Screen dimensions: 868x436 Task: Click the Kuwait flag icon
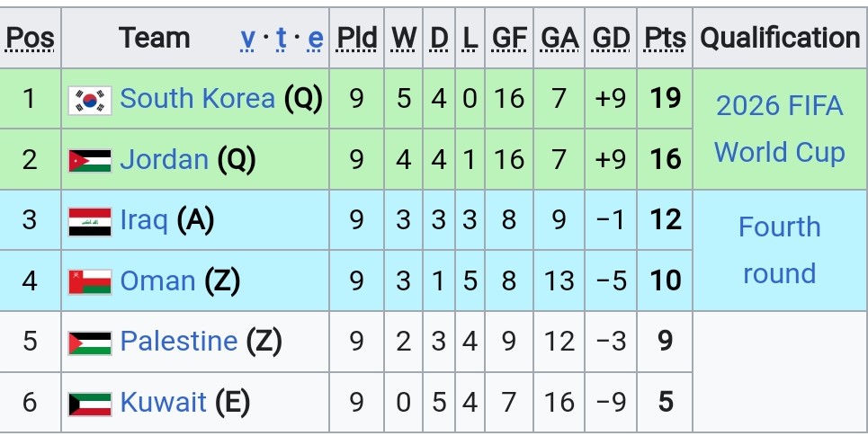click(90, 404)
